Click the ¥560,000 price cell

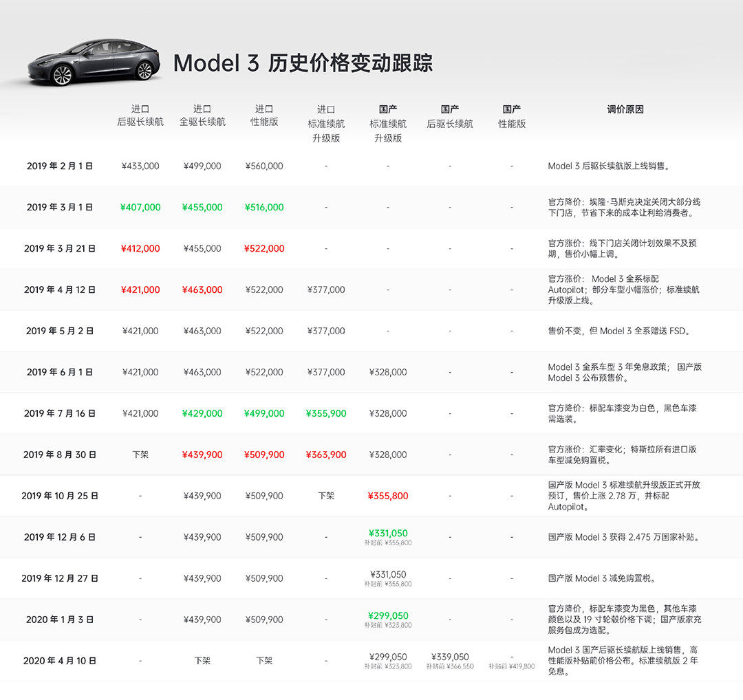click(x=264, y=166)
